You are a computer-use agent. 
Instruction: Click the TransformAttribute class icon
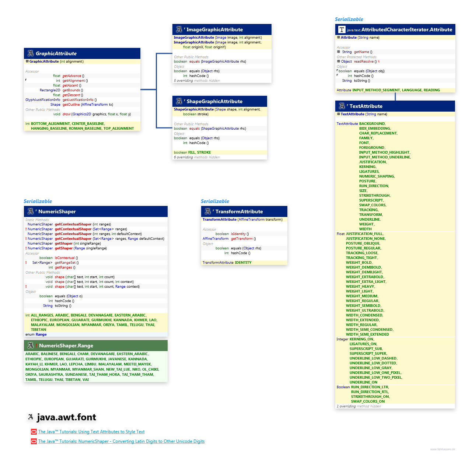[208, 211]
